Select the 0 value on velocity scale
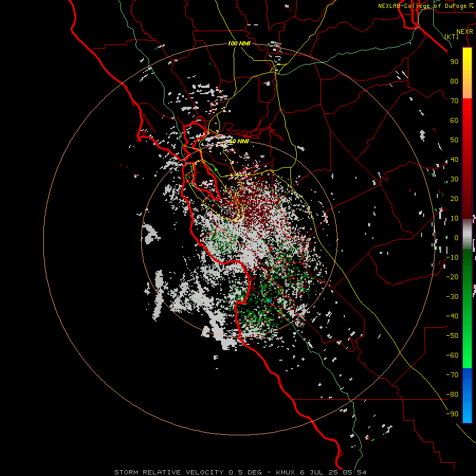This screenshot has width=476, height=476. [456, 237]
